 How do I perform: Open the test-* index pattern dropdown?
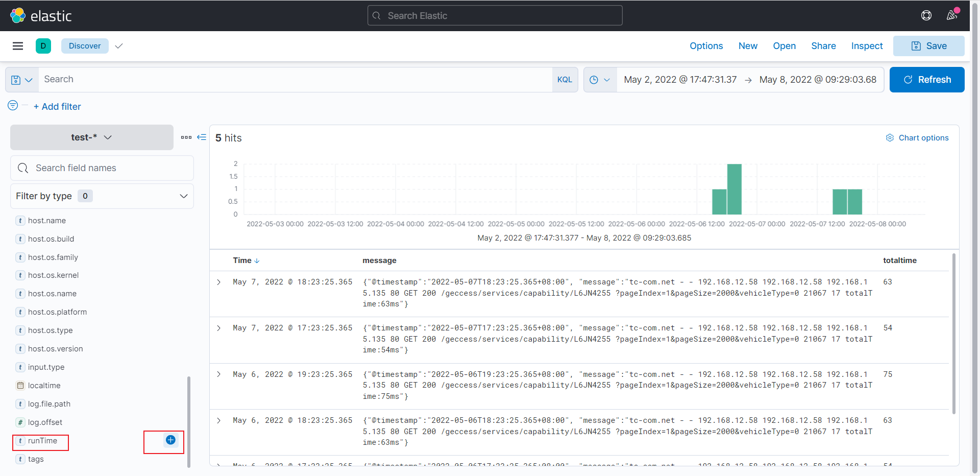pyautogui.click(x=92, y=137)
